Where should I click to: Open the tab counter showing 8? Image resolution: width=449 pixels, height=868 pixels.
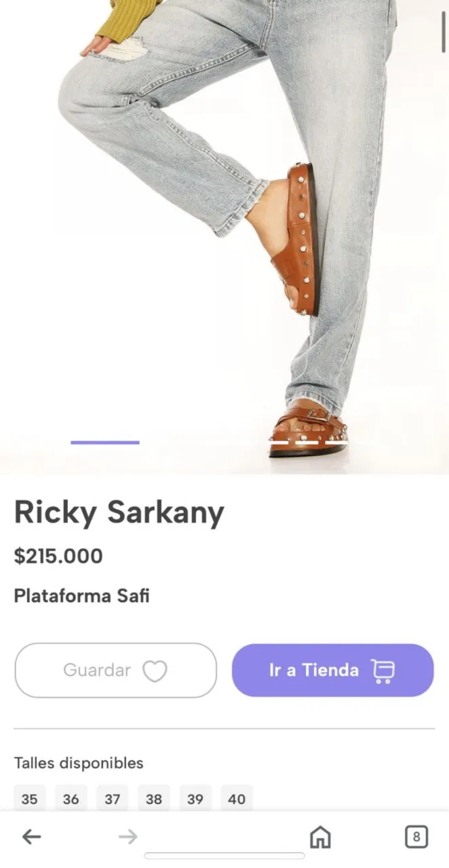pos(417,836)
